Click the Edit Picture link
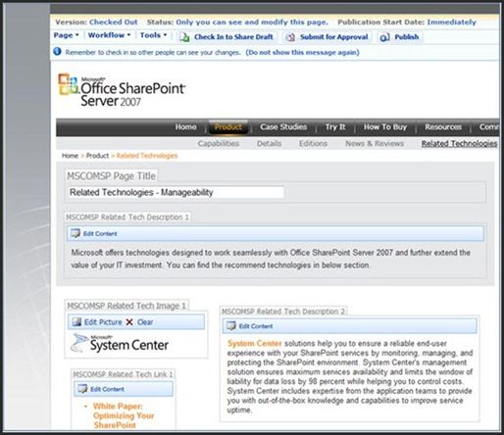Image resolution: width=504 pixels, height=435 pixels. (103, 322)
